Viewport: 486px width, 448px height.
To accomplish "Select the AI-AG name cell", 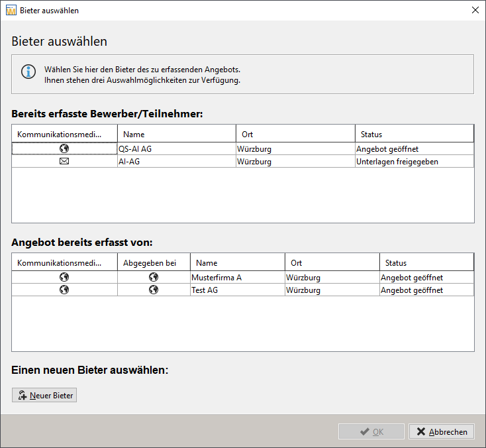I will click(x=177, y=161).
